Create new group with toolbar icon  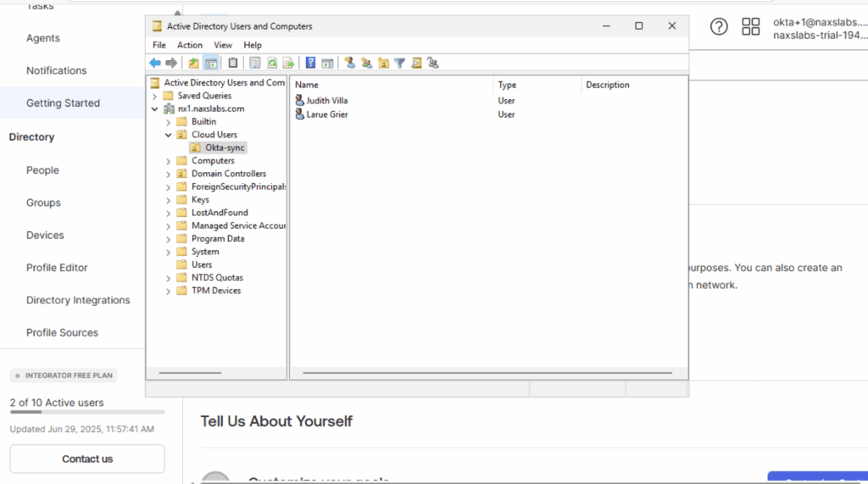coord(366,63)
